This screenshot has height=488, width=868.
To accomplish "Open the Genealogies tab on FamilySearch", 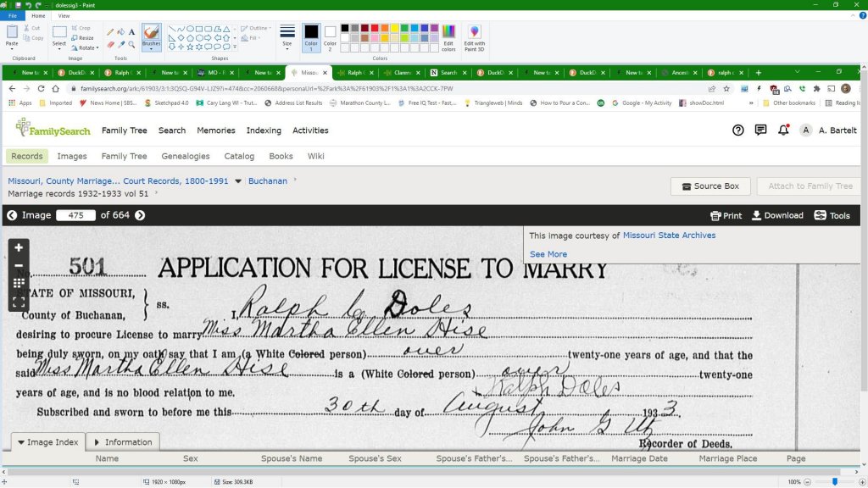I will click(x=185, y=156).
